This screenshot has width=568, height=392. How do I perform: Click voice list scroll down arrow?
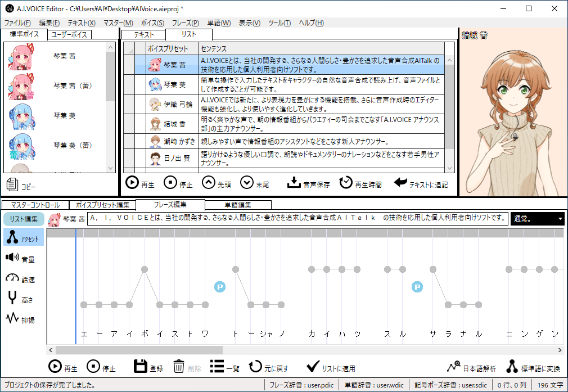[110, 168]
